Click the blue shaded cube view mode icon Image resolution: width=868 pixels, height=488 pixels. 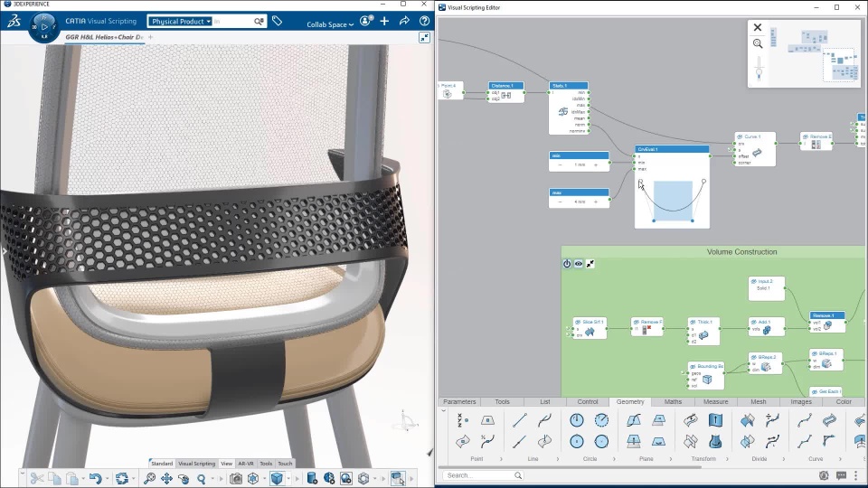pyautogui.click(x=277, y=479)
